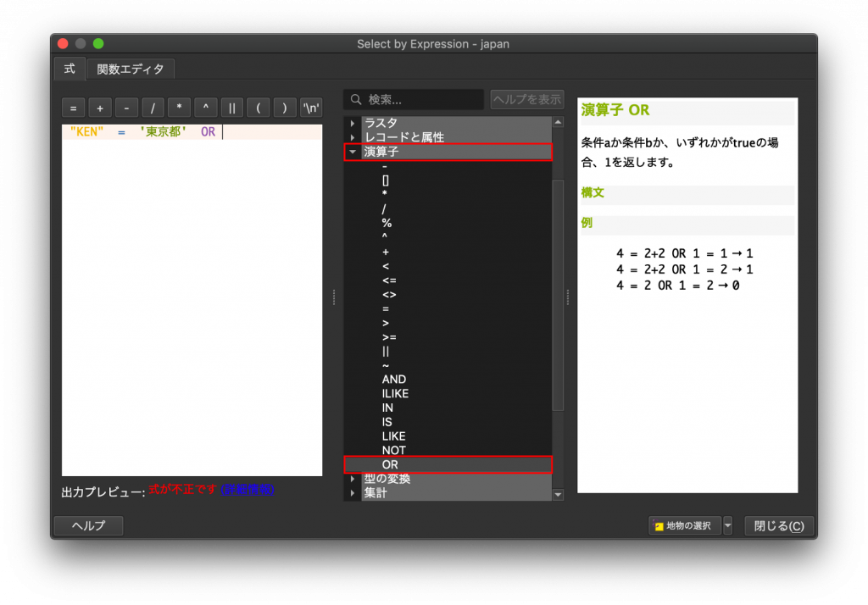The image size is (868, 605).
Task: Select the ILIKE operator in list
Action: pyautogui.click(x=395, y=393)
